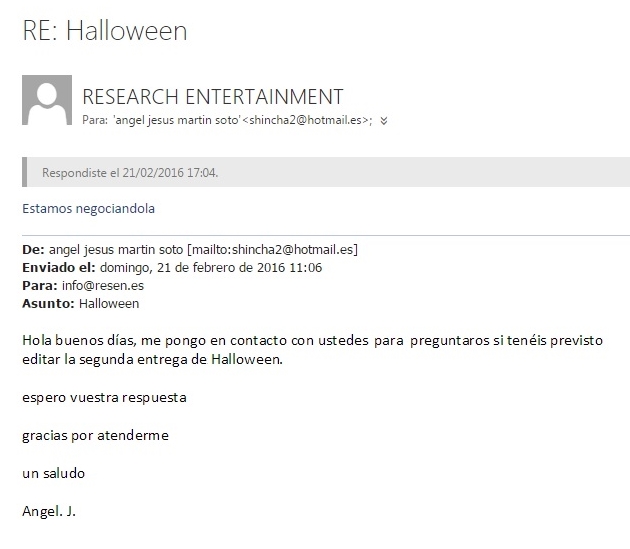Click the 'Para:' label in quoted header

point(39,286)
